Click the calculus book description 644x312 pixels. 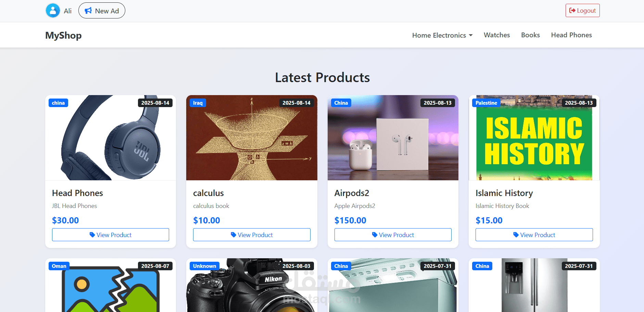pos(211,206)
